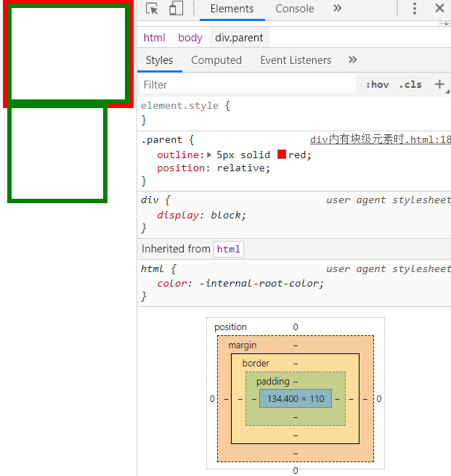
Task: Click the box model position label
Action: (x=230, y=327)
